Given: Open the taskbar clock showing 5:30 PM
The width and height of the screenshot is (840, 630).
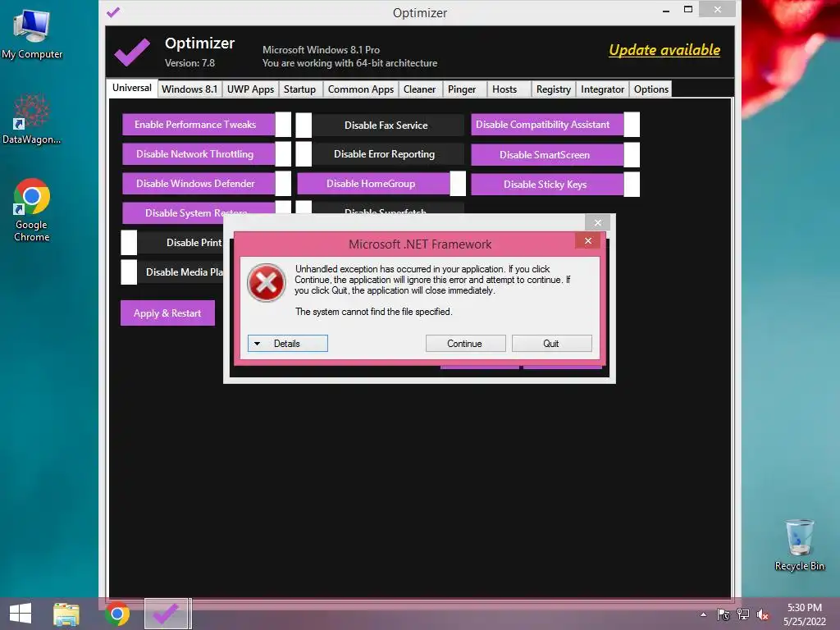Looking at the screenshot, I should pyautogui.click(x=804, y=614).
